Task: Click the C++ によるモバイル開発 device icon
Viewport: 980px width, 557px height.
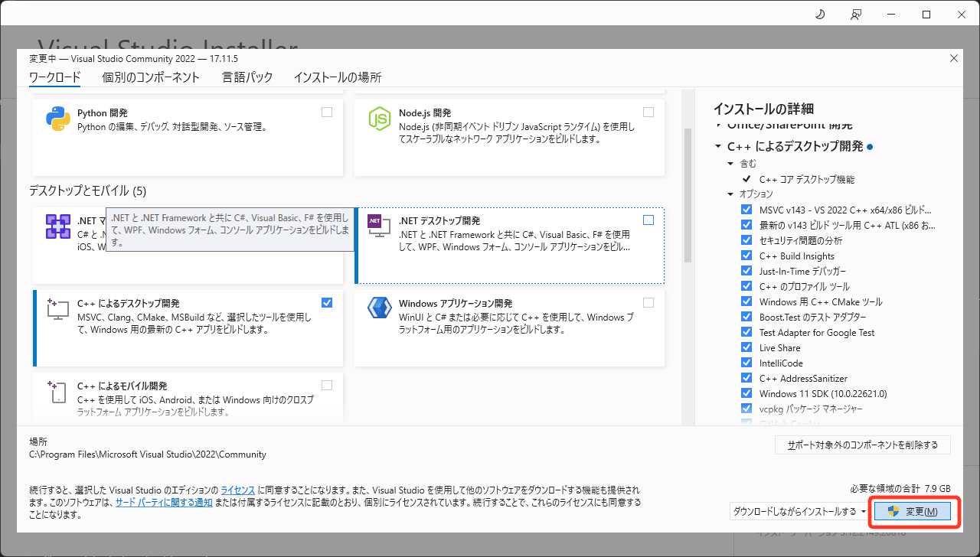Action: [x=57, y=393]
